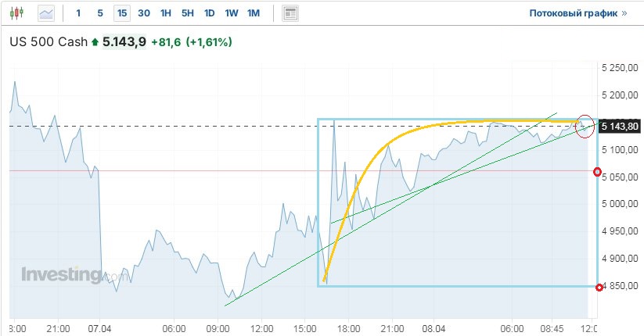Switch to the 1H timeframe
Image resolution: width=644 pixels, height=336 pixels.
coord(166,13)
